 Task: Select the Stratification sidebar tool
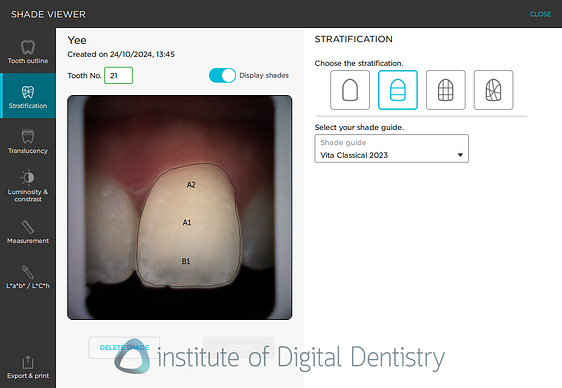pos(28,96)
